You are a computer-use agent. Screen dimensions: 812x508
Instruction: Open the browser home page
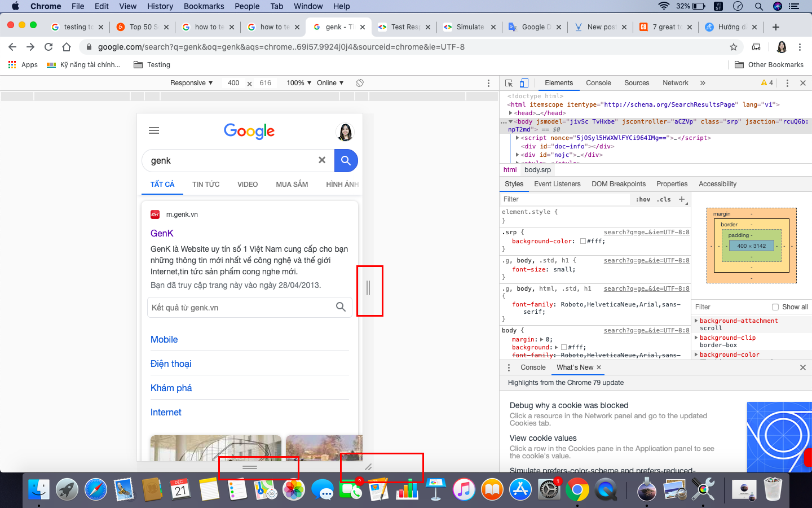(67, 47)
